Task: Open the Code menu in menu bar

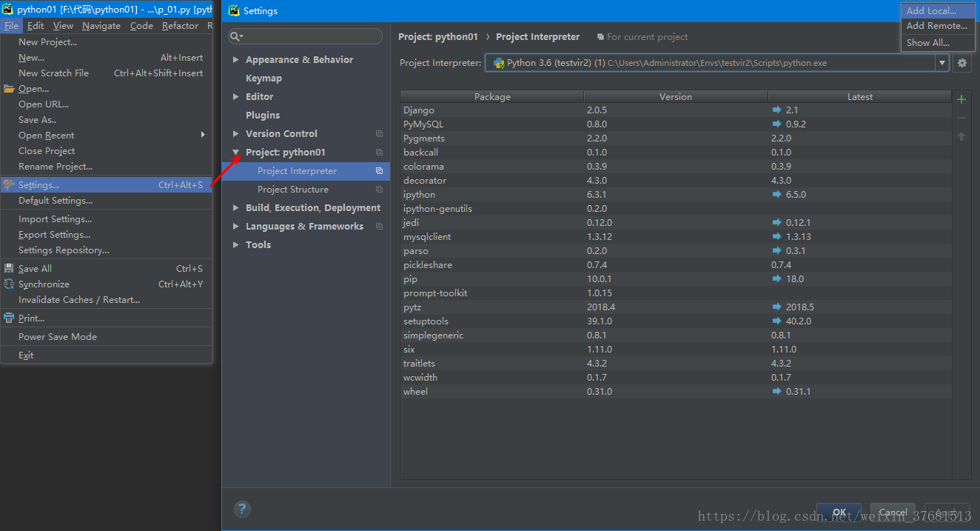Action: [141, 26]
